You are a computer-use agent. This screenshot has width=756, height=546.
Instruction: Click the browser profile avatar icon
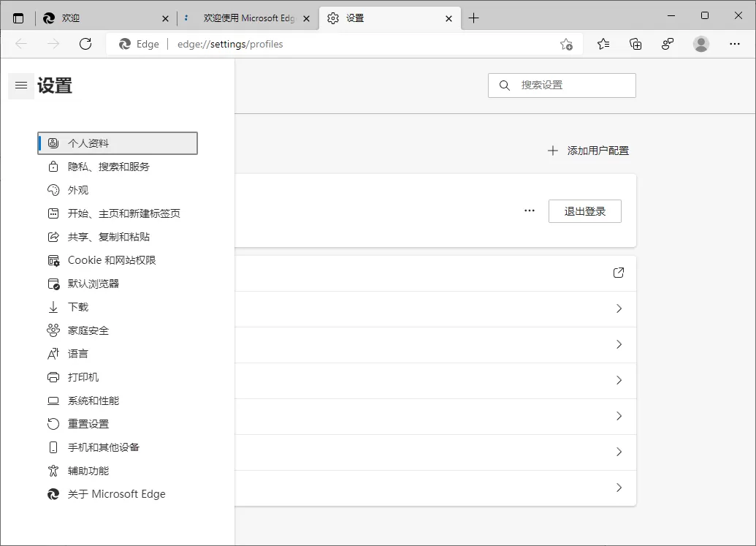pos(700,44)
